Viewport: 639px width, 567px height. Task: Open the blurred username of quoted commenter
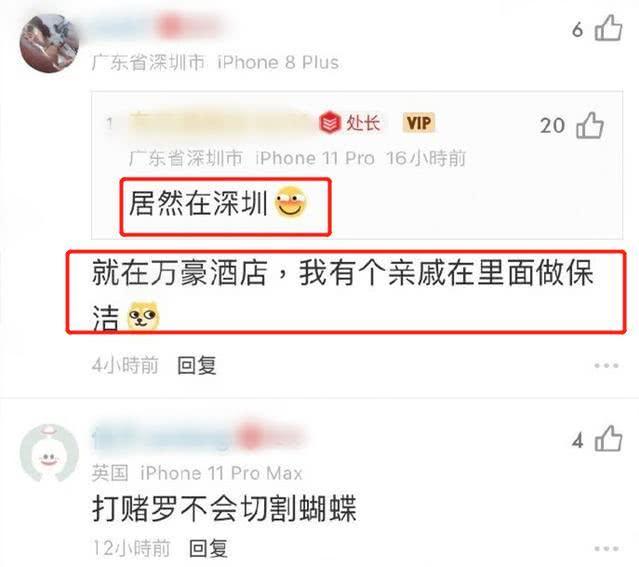220,123
